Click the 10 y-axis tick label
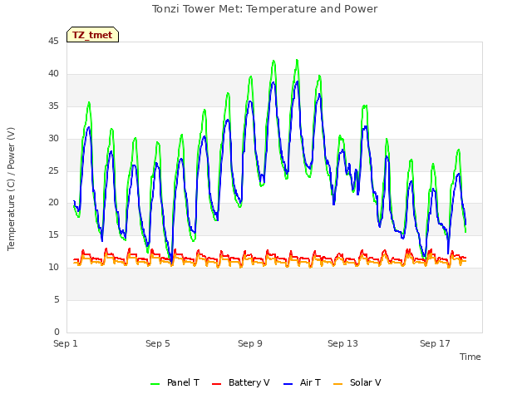This screenshot has height=399, width=532. [x=53, y=267]
